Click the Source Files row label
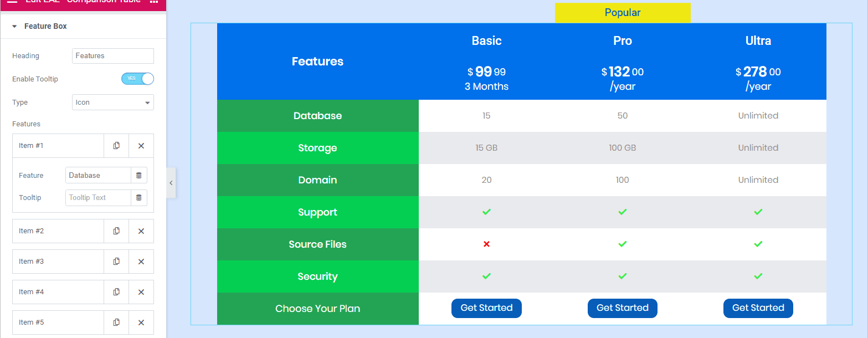 [317, 244]
